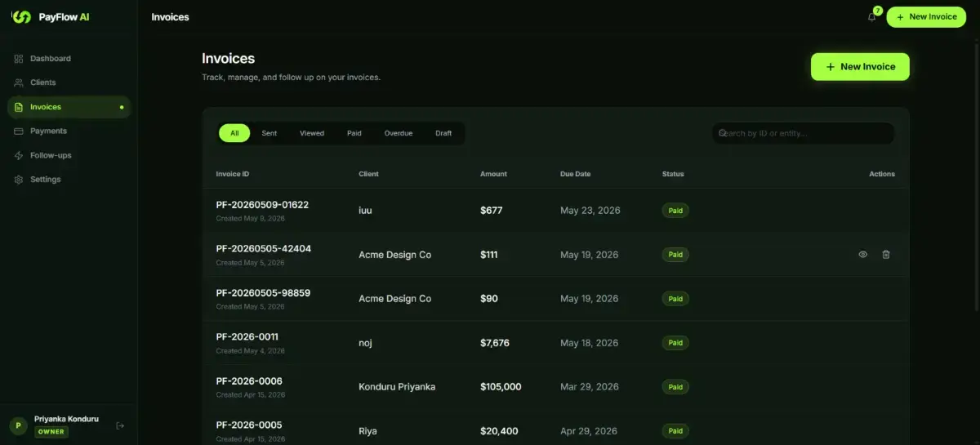Viewport: 980px width, 445px height.
Task: Click the Due Date column header
Action: pyautogui.click(x=576, y=174)
